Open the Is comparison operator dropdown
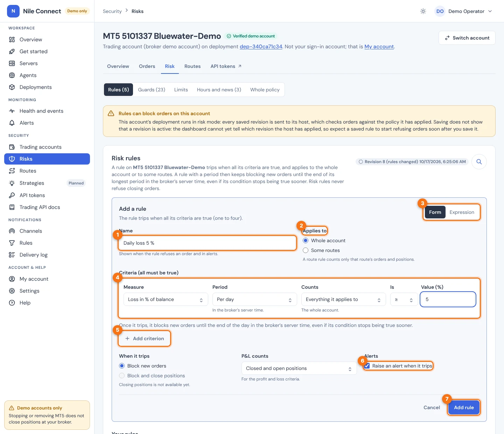The height and width of the screenshot is (434, 504). pos(404,300)
